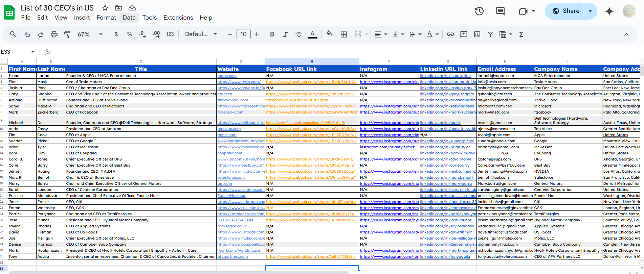Open the mgae.com website link

tap(227, 76)
